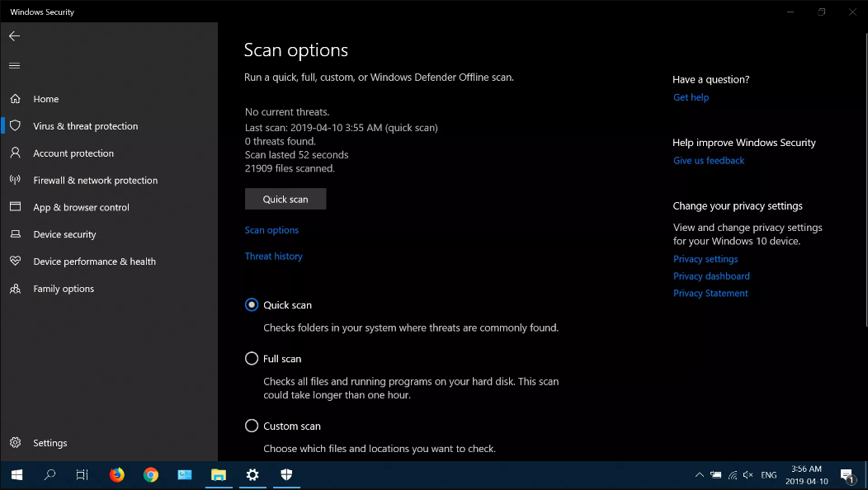
Task: Open taskbar Search magnifier
Action: coord(50,475)
